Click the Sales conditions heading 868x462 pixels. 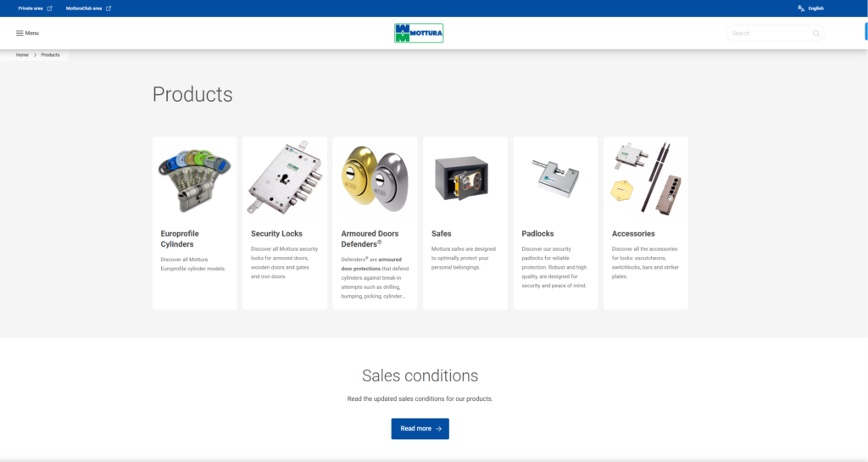pos(420,376)
